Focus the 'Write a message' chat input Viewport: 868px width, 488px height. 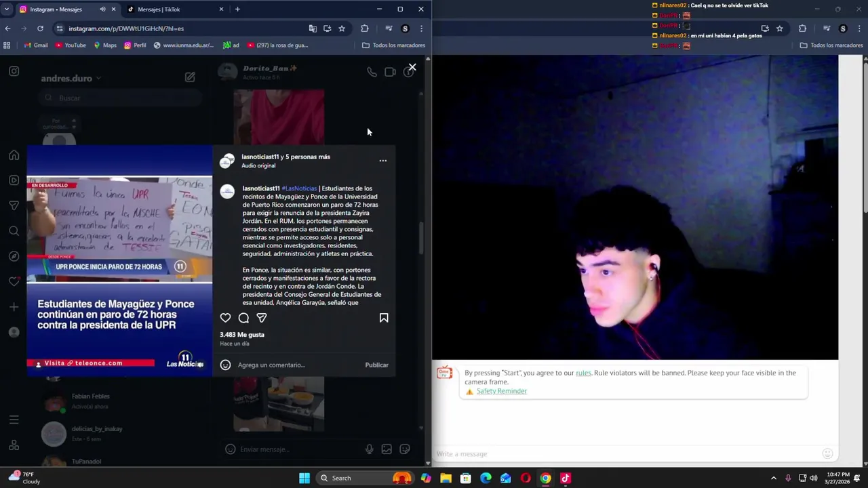(627, 453)
